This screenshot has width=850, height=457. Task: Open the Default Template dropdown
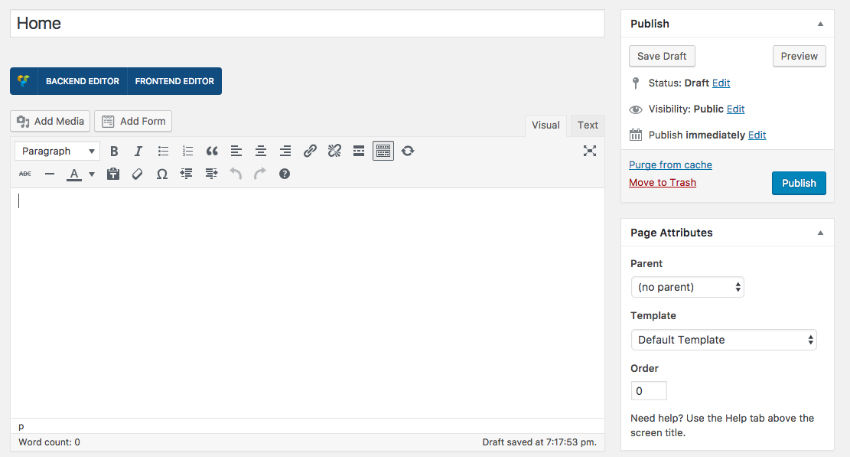(x=724, y=340)
